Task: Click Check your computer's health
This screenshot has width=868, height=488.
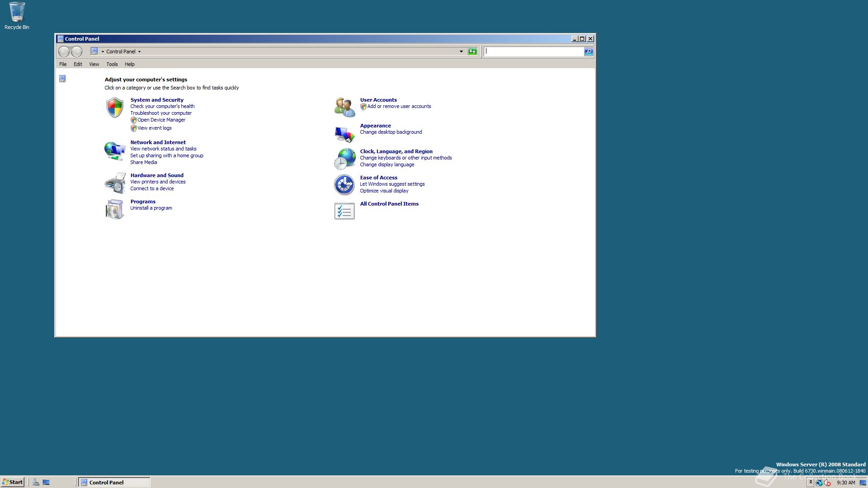Action: 162,107
